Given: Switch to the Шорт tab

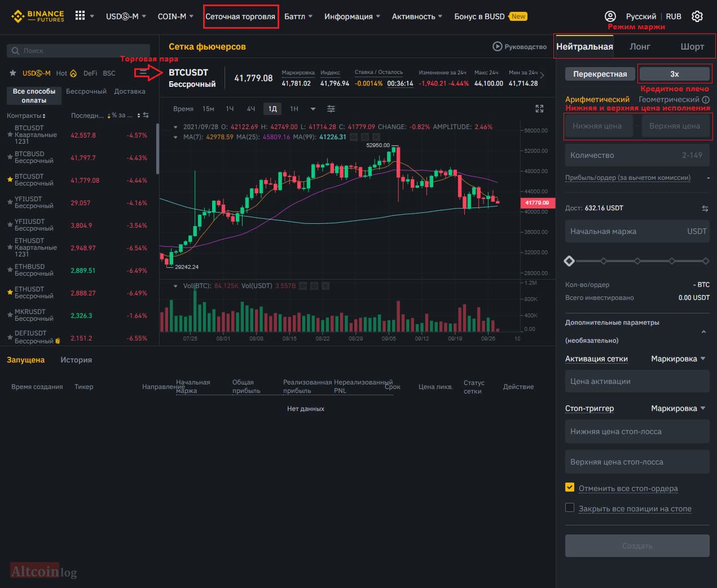Looking at the screenshot, I should pyautogui.click(x=692, y=46).
